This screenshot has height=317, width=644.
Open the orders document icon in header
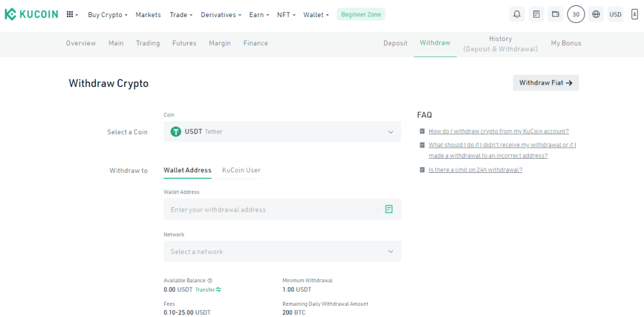(x=536, y=14)
